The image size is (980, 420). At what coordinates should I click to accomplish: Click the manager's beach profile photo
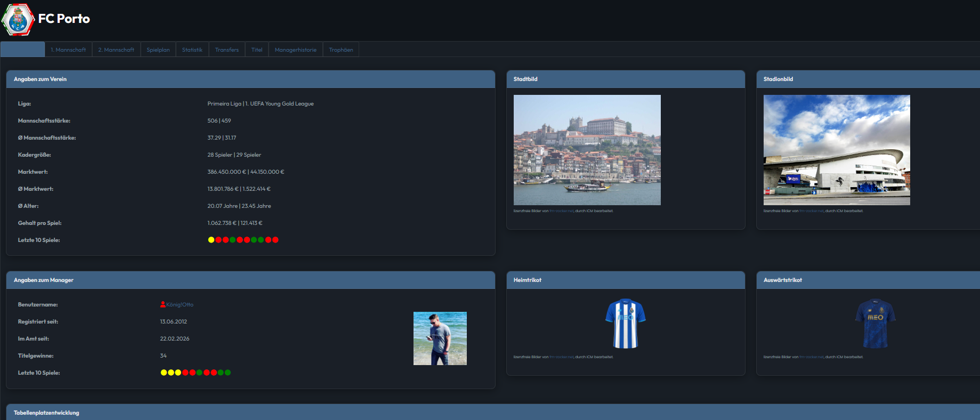[440, 338]
